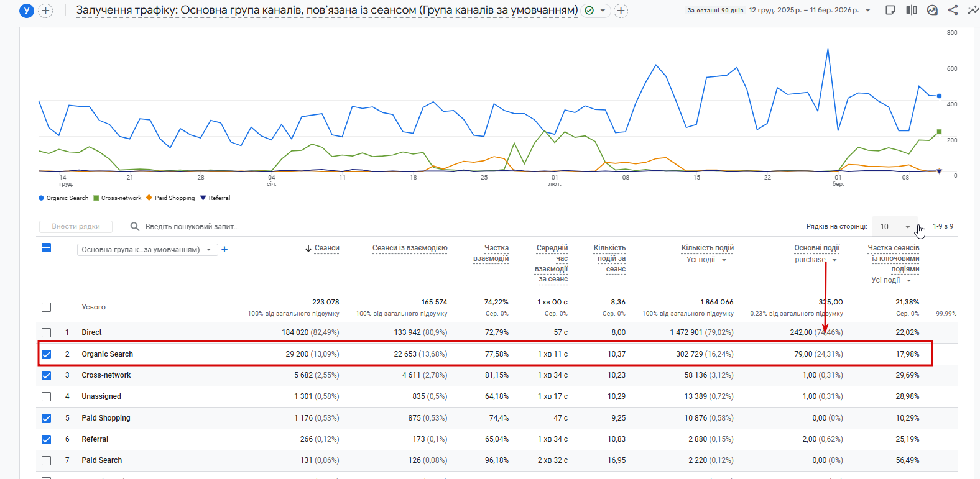Sort by Сеанси із взаємодією column

[x=409, y=248]
